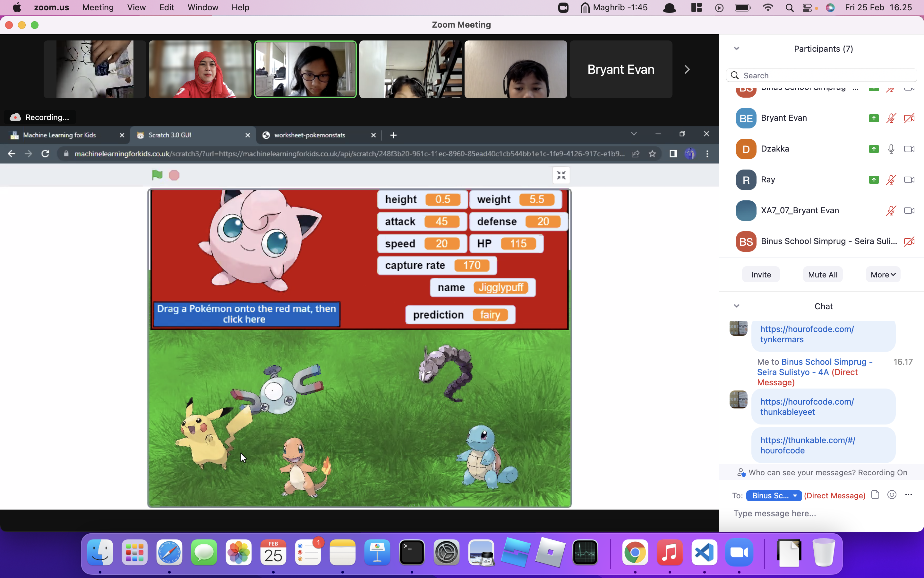Open the browser profile avatar

coord(690,154)
